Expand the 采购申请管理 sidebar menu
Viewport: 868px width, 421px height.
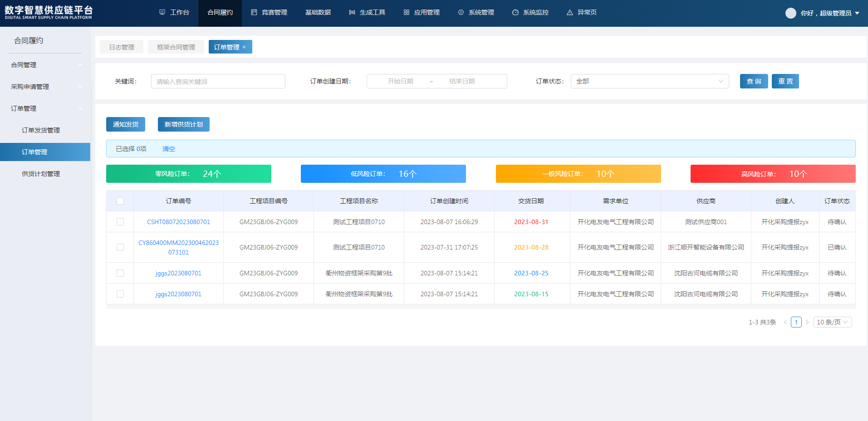(x=45, y=87)
